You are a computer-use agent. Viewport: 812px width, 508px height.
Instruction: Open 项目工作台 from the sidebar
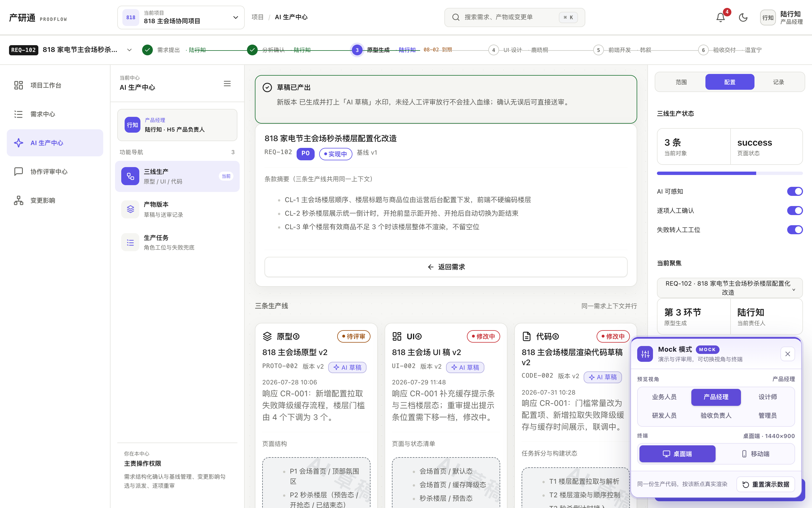pos(55,85)
